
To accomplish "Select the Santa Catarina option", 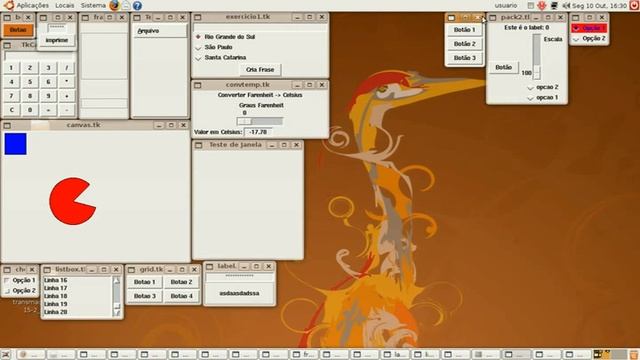I will coord(221,58).
